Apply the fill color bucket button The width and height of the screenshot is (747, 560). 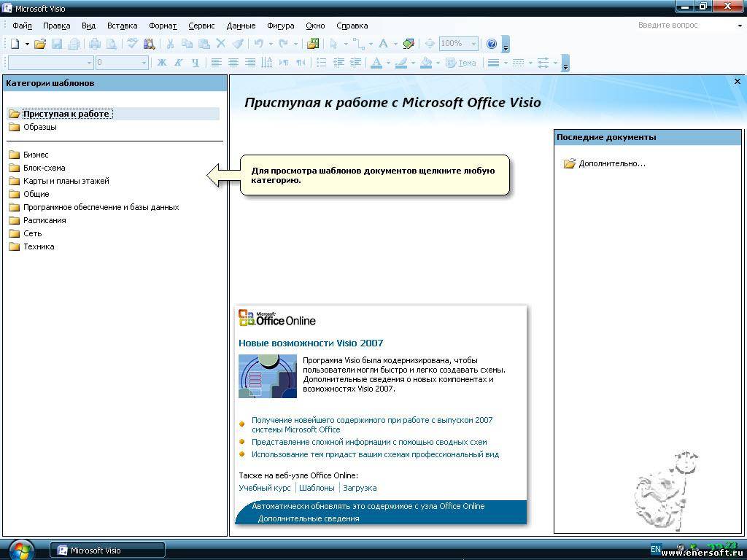point(426,63)
